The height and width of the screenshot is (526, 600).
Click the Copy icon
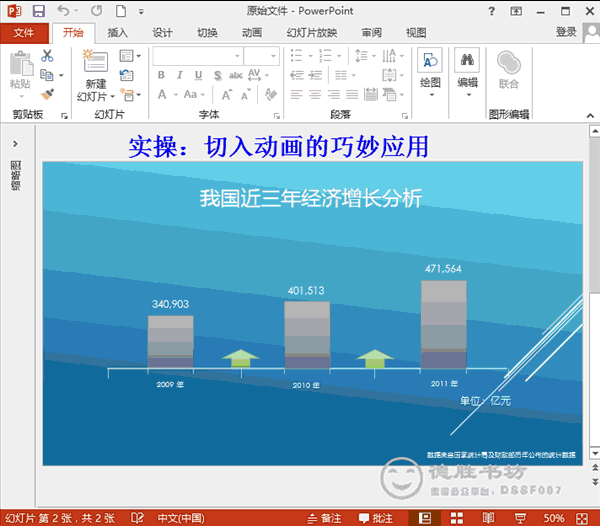pos(47,75)
